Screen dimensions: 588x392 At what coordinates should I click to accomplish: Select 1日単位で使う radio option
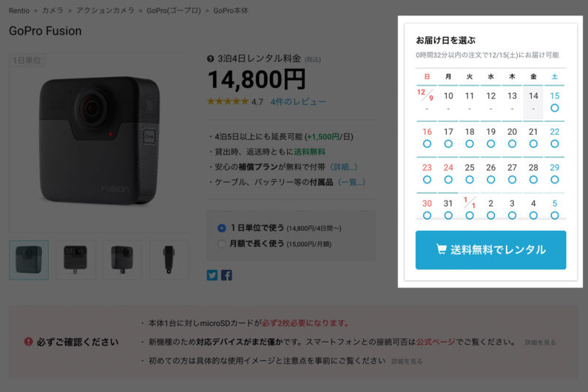click(222, 228)
